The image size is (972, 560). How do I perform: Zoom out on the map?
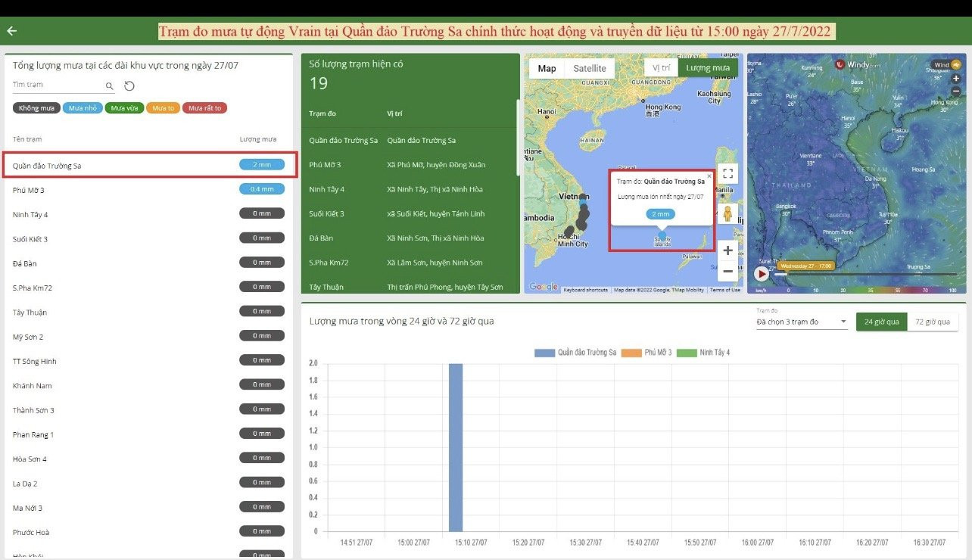coord(727,271)
